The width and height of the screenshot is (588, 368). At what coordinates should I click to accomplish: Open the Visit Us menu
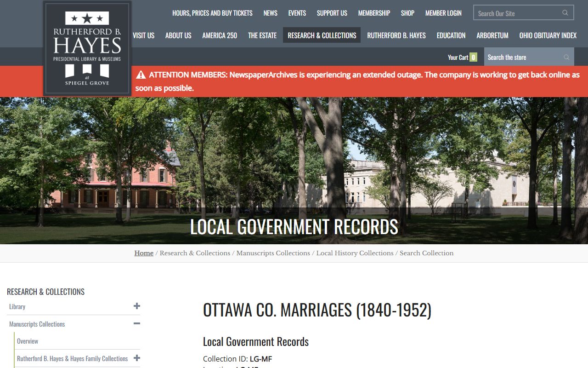coord(143,35)
